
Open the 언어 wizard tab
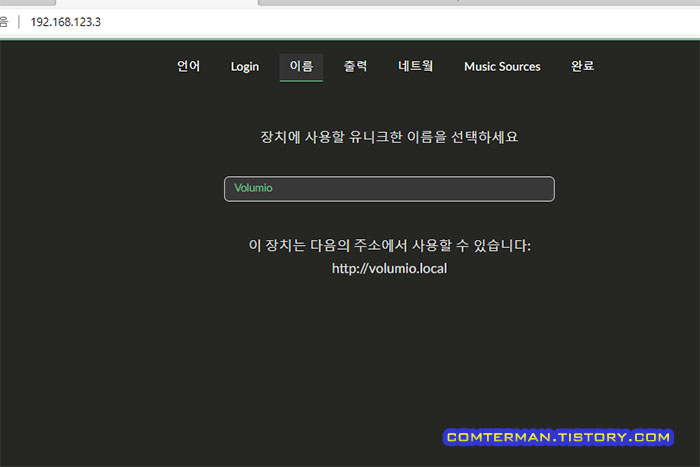(x=188, y=67)
